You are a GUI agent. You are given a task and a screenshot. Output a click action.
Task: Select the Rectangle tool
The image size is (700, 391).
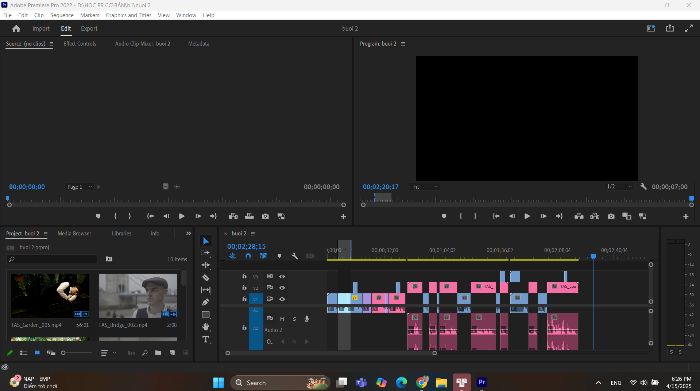click(206, 315)
